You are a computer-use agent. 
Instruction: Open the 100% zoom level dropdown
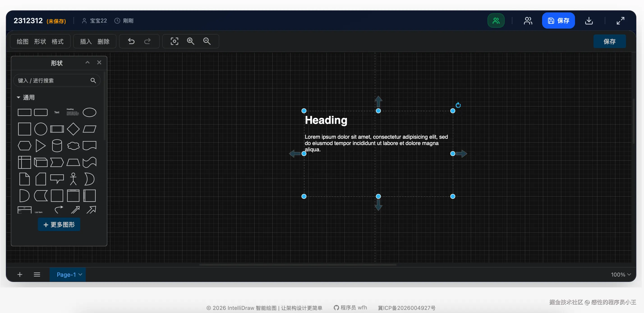[621, 274]
